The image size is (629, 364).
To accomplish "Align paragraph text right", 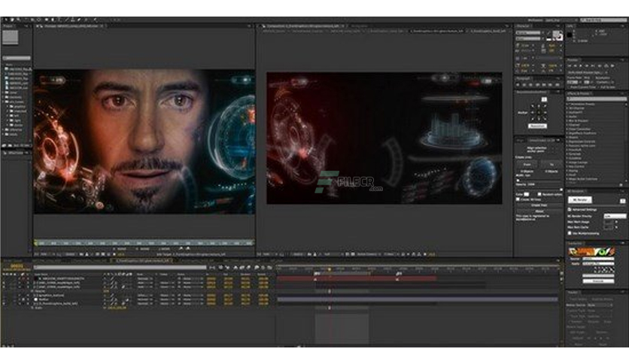I will (530, 84).
